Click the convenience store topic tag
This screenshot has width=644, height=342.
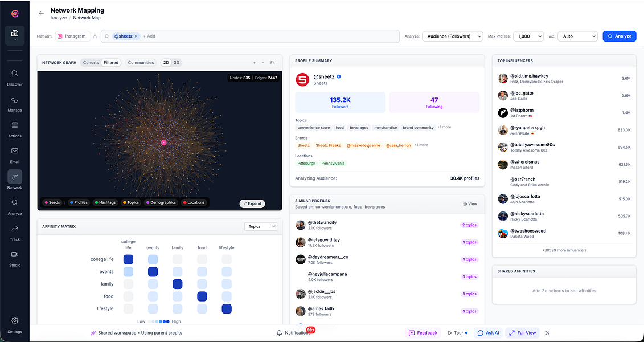(314, 128)
